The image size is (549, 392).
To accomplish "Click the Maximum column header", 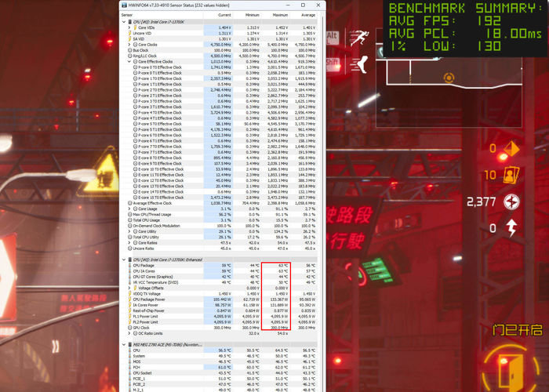I will tap(281, 15).
